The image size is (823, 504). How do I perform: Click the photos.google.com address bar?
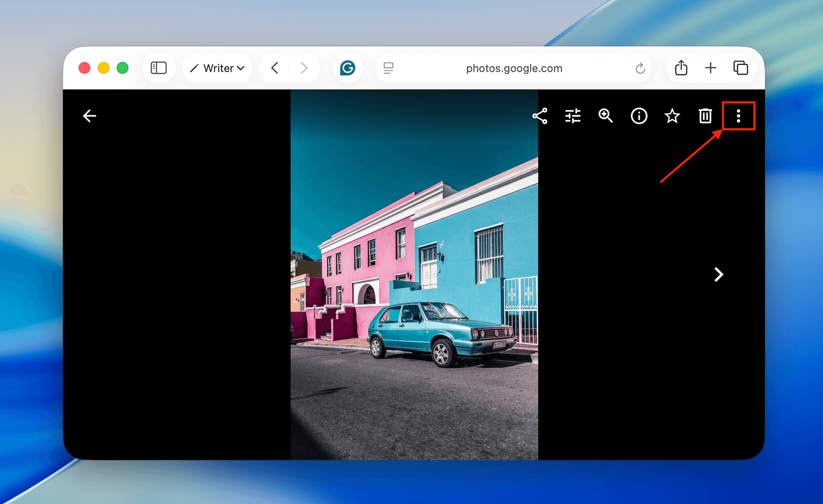click(514, 68)
